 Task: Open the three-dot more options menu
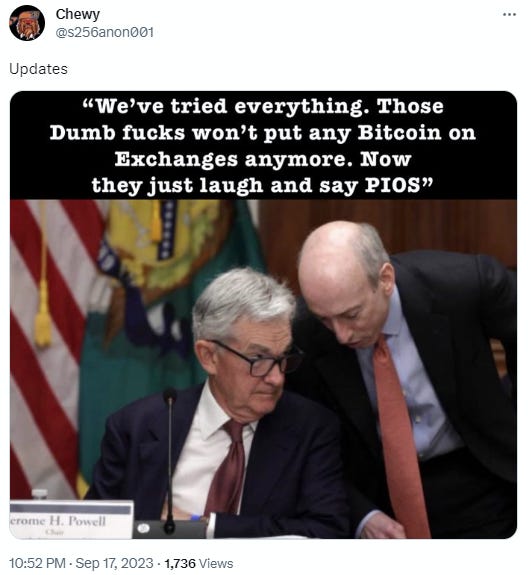coord(509,15)
